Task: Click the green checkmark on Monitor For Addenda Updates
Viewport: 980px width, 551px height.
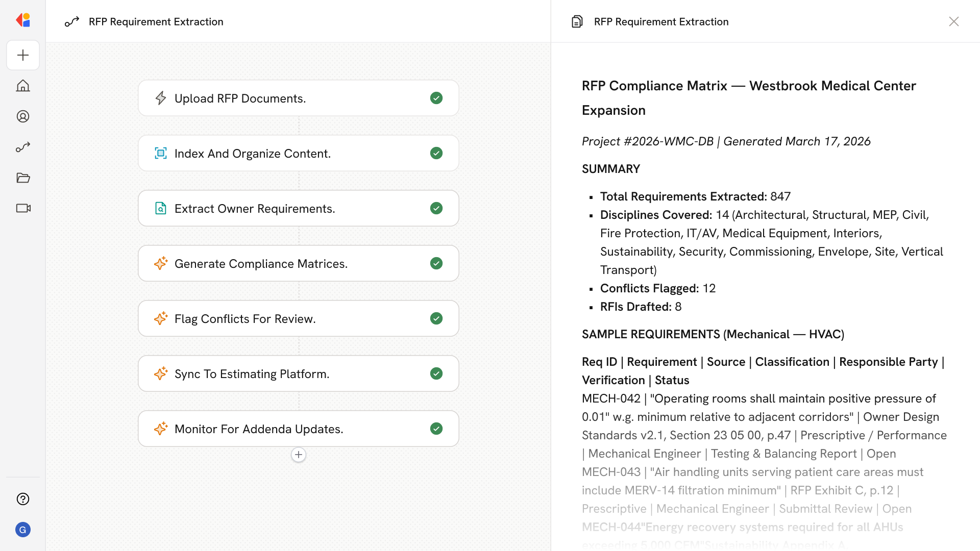Action: 436,429
